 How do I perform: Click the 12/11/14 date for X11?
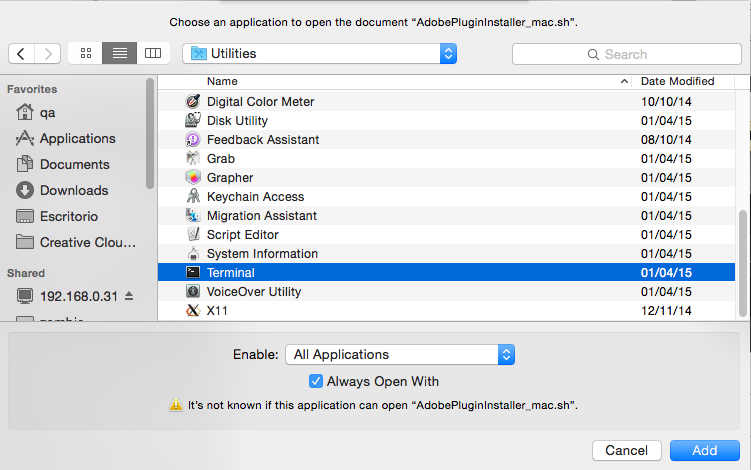tap(666, 310)
